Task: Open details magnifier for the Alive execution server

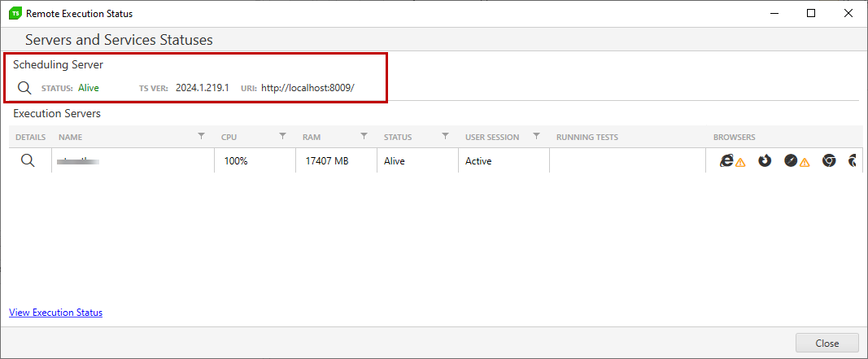Action: 28,160
